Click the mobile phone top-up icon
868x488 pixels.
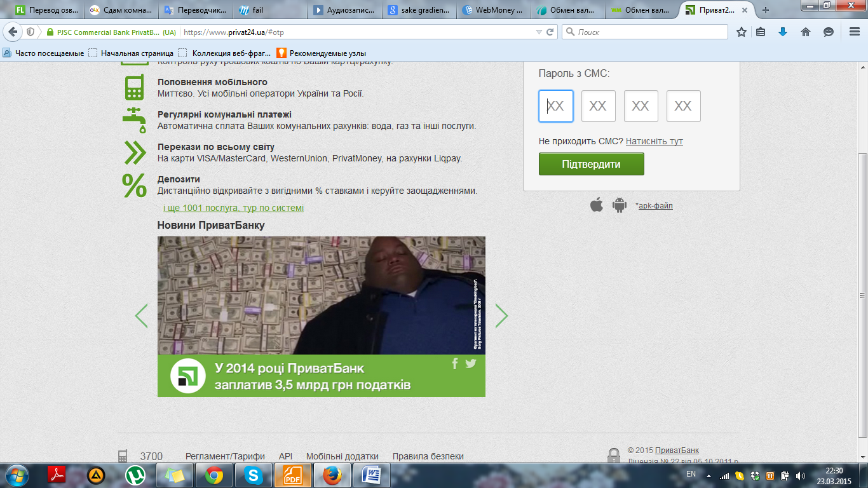point(134,88)
